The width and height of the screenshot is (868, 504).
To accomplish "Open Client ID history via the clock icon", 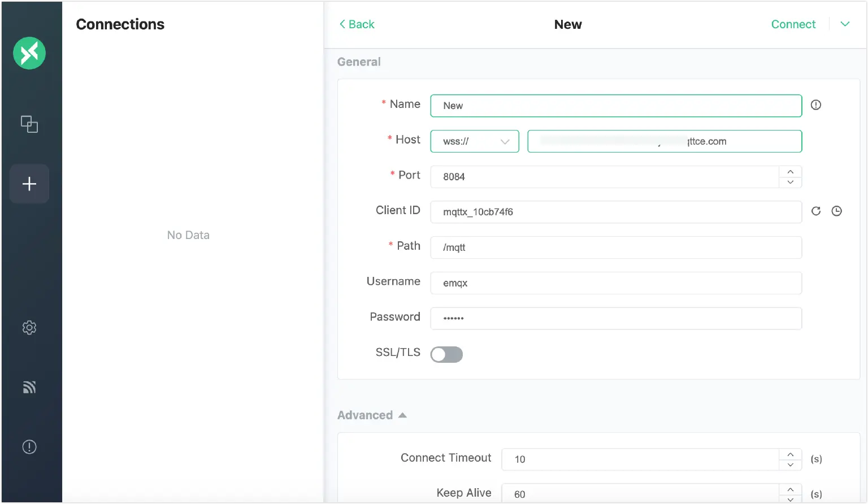I will [x=837, y=211].
